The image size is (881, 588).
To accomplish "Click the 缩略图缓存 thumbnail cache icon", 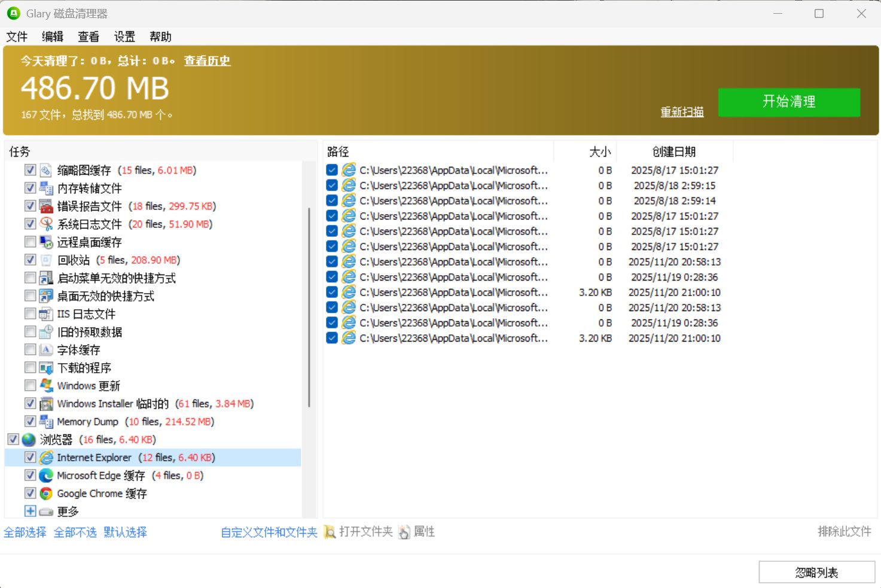I will 45,170.
